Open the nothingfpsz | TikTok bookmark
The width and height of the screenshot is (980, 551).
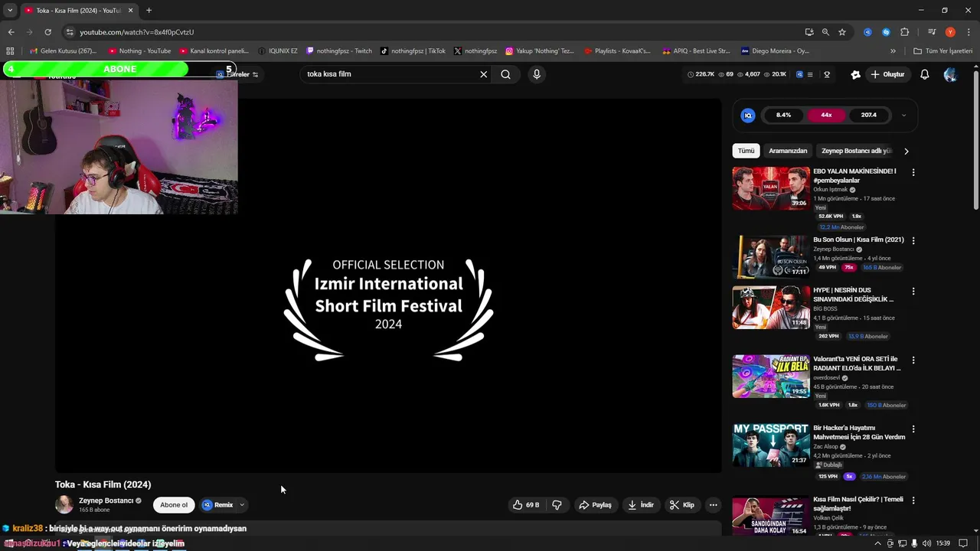[413, 51]
